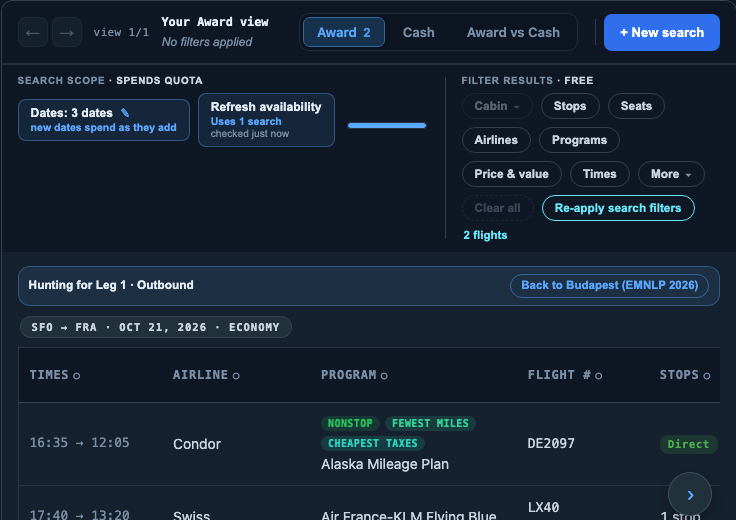Sort by the AIRLINE column indicator
The height and width of the screenshot is (520, 736).
pos(236,375)
